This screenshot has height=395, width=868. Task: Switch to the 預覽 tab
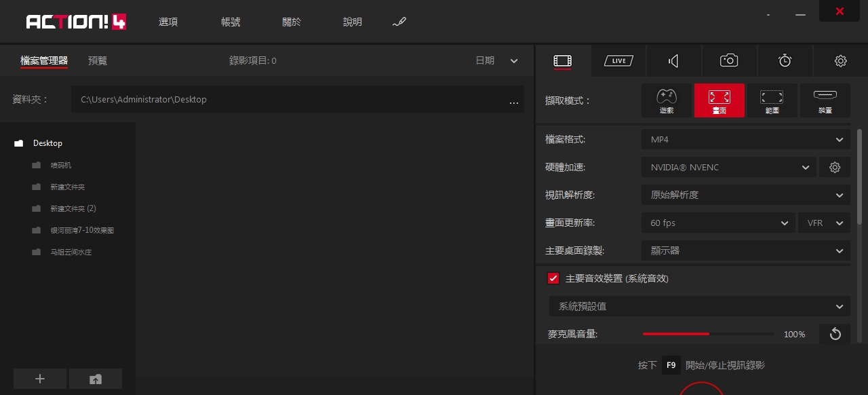coord(97,60)
